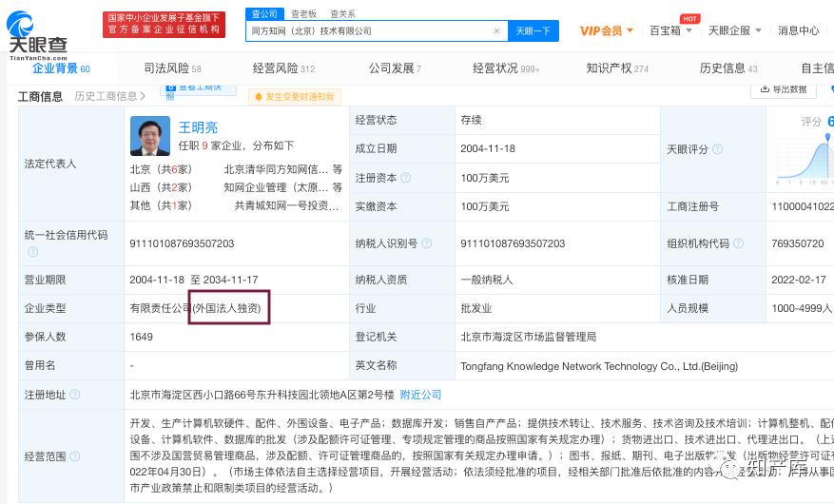
Task: Click the 营业期限 2004-11-18 至 2034-11-17 text
Action: point(194,280)
